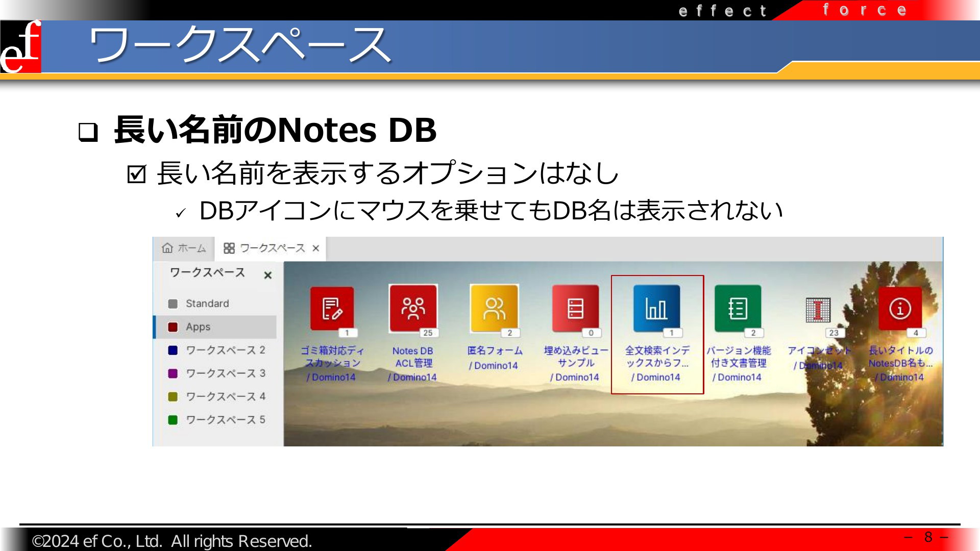
Task: Open the アイコンセット database icon
Action: (x=818, y=309)
